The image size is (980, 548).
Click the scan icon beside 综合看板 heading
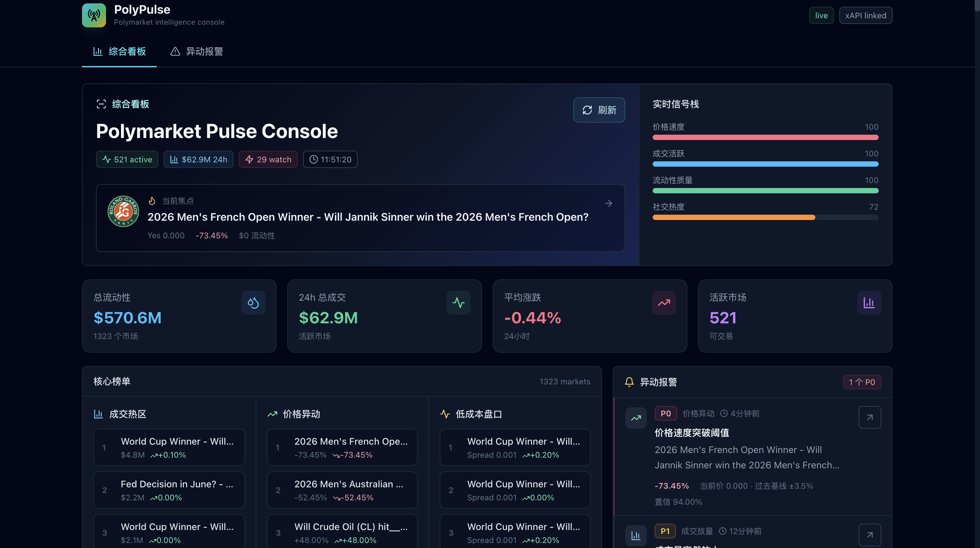coord(101,104)
